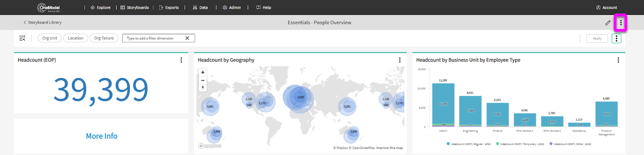The width and height of the screenshot is (644, 155).
Task: Toggle Regular 2023 series in chart legend
Action: tap(469, 144)
